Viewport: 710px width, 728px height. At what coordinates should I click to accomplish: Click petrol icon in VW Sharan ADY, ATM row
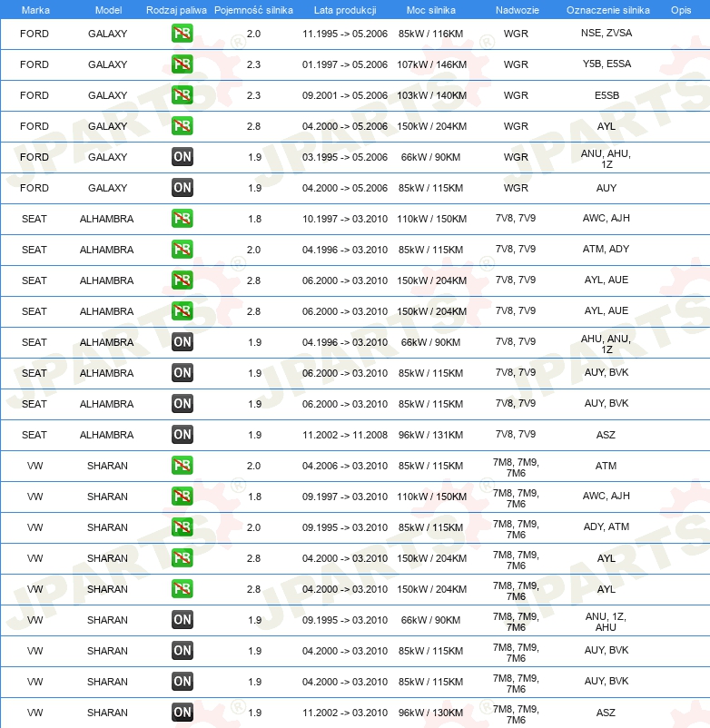(182, 527)
